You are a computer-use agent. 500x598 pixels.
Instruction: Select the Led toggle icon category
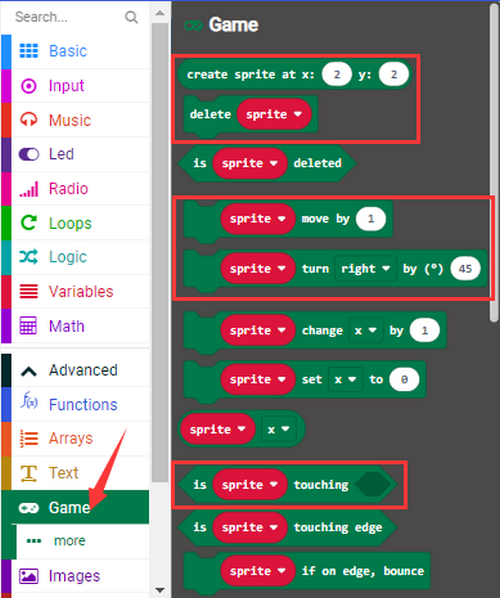(x=29, y=154)
